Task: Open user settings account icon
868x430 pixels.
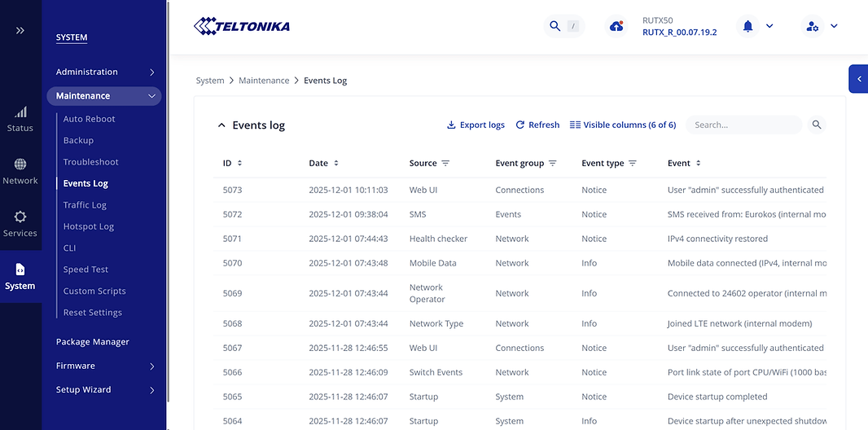Action: point(812,26)
